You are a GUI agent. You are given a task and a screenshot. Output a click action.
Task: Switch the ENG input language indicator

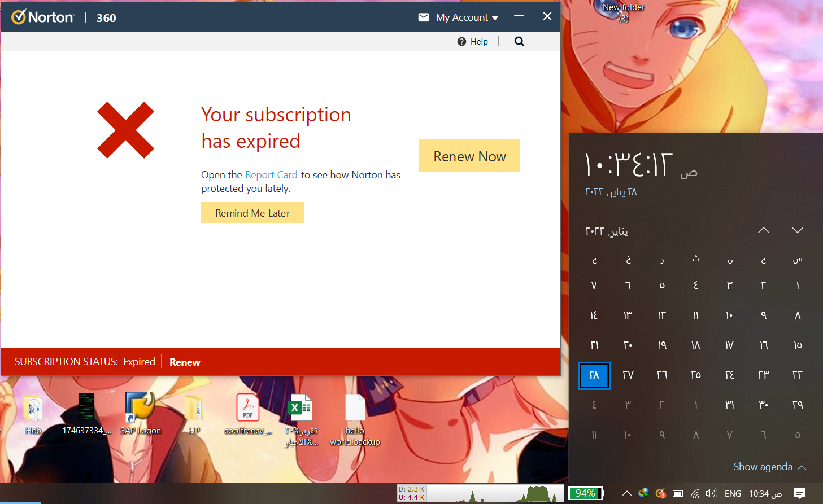(x=733, y=494)
